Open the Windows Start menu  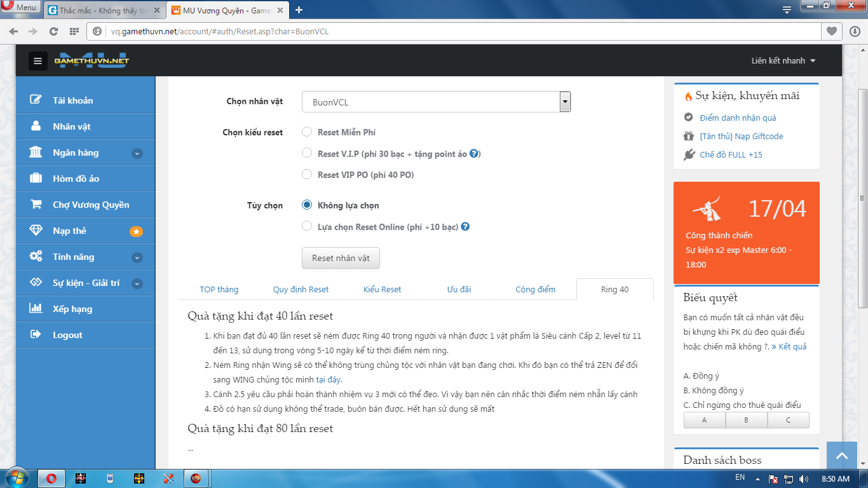pos(15,478)
